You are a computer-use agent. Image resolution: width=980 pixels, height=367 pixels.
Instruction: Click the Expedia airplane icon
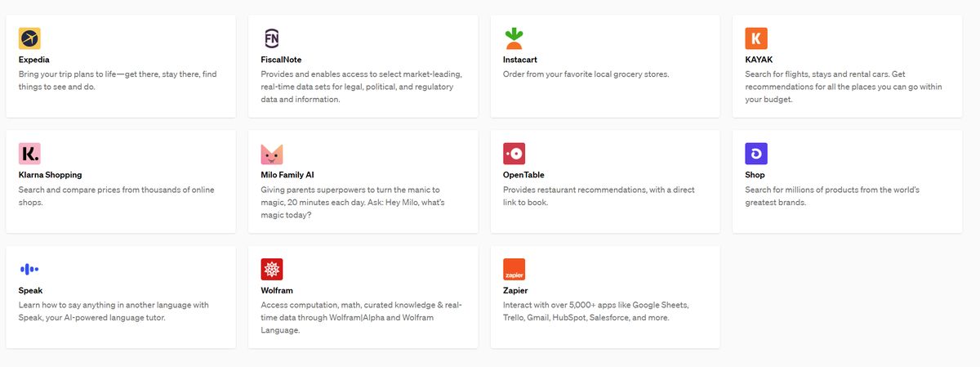pos(29,38)
